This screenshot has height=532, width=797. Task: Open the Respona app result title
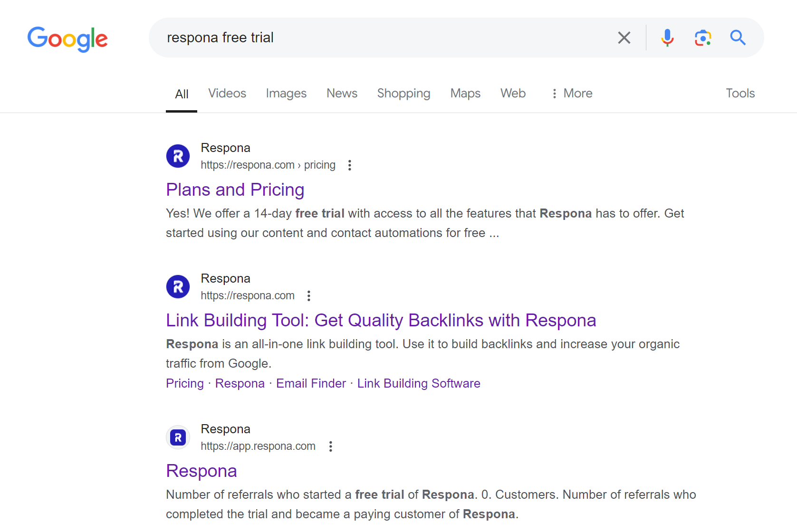(202, 471)
